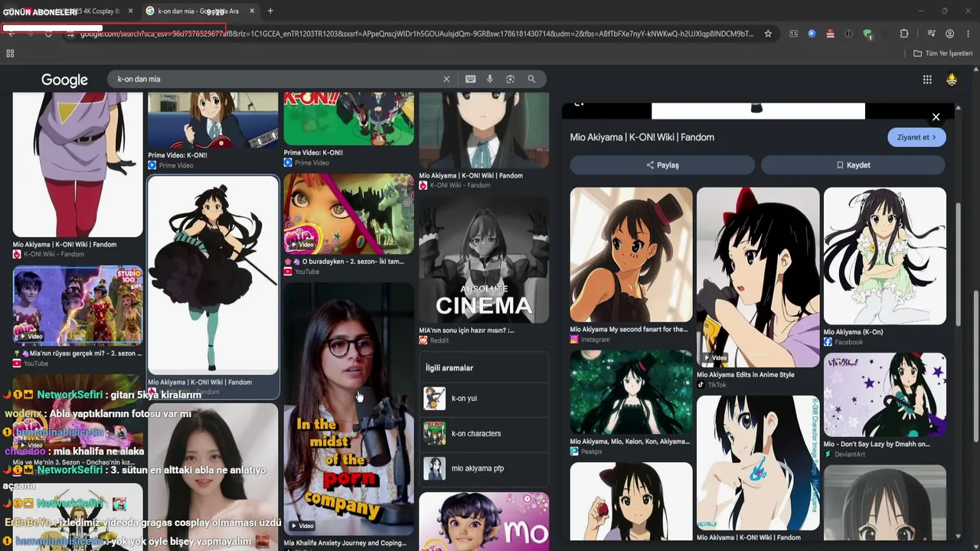
Task: Open the "Tüm Yer İşaretleri" bookmarks folder
Action: pyautogui.click(x=942, y=54)
